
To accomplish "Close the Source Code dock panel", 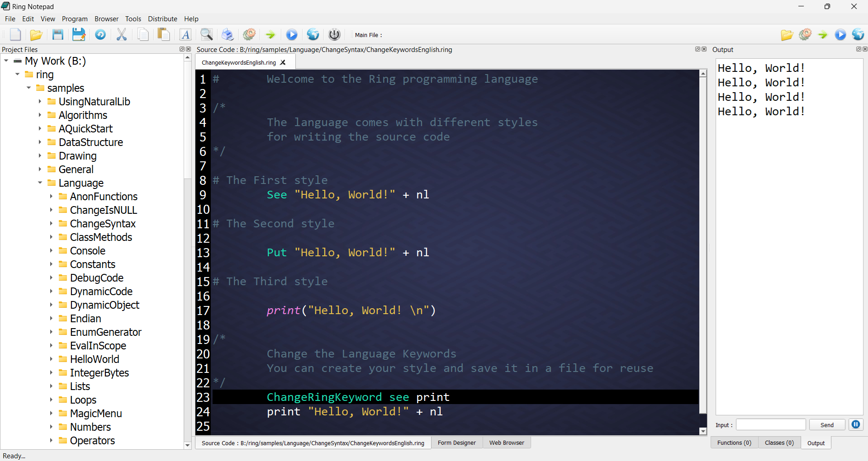I will [704, 49].
